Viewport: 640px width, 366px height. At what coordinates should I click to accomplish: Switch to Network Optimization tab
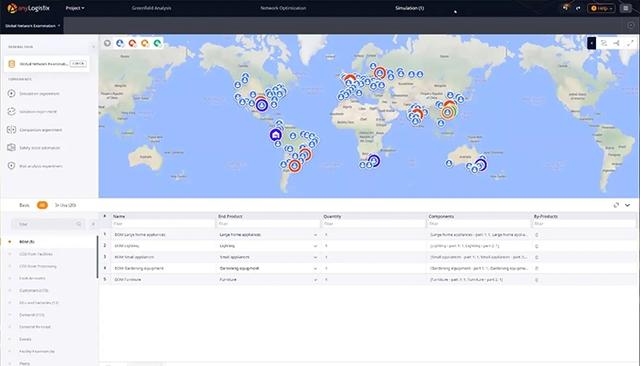click(283, 8)
